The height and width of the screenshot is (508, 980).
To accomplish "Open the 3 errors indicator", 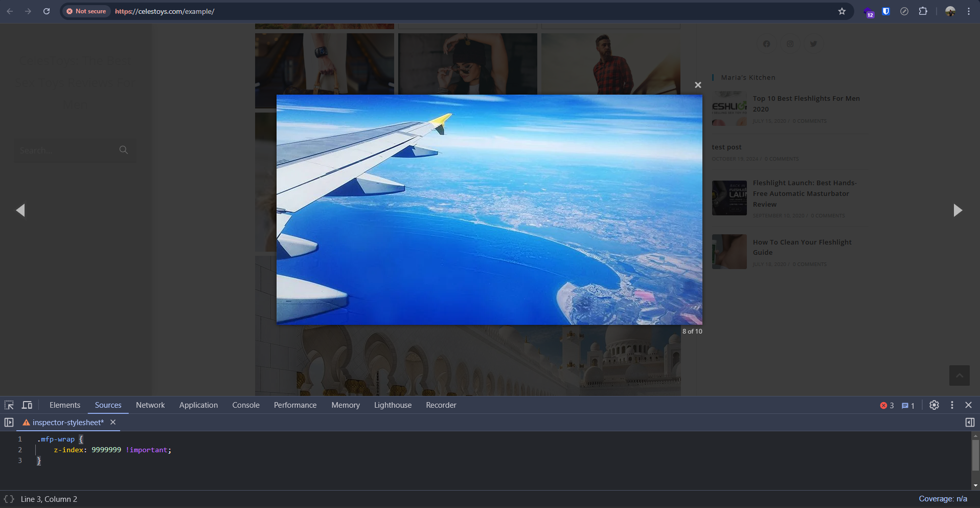I will click(x=887, y=406).
